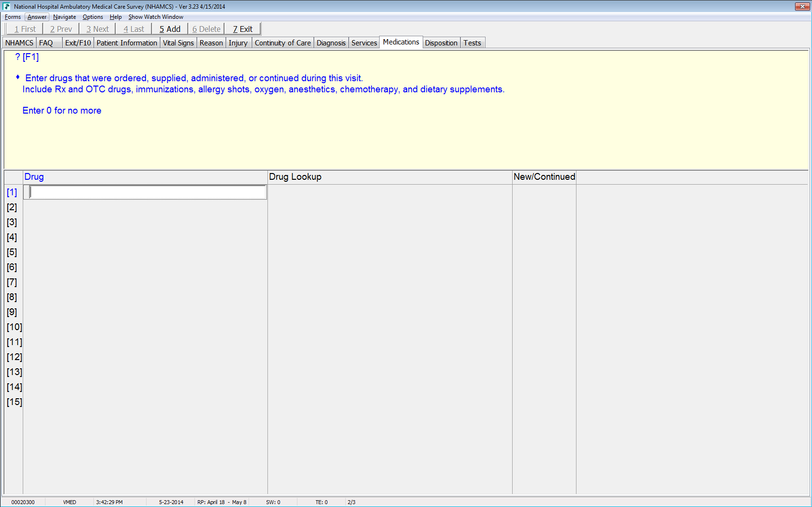
Task: Select row label [3]
Action: 12,222
